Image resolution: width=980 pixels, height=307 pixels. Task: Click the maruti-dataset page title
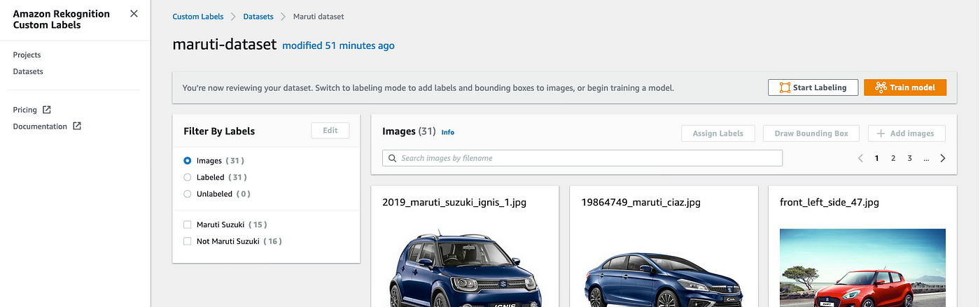point(224,44)
